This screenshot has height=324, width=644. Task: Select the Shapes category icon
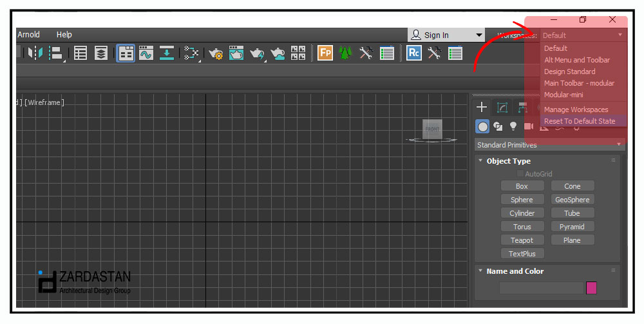(498, 126)
